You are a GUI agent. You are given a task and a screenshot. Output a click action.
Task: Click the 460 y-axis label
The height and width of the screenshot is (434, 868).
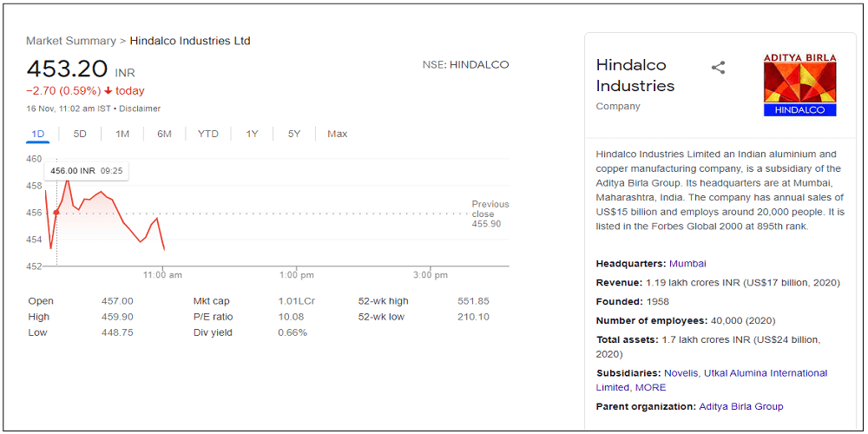[x=35, y=159]
